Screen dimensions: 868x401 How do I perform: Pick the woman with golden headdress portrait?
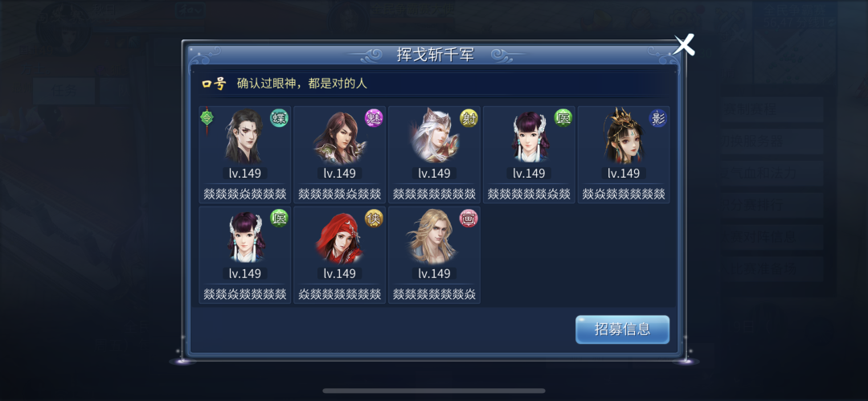(624, 136)
